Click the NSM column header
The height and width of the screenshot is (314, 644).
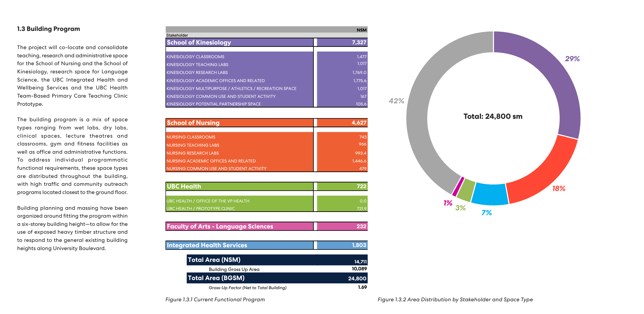pos(362,30)
